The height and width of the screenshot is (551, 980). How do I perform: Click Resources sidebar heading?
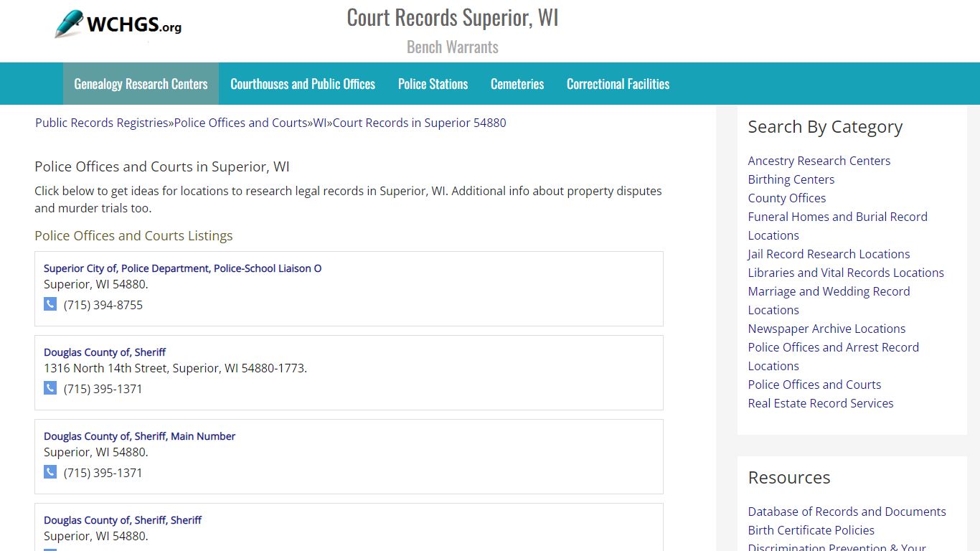(789, 477)
